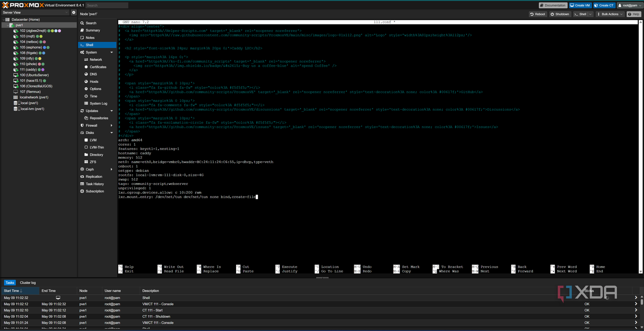
Task: Open the Subscription page
Action: pos(97,191)
